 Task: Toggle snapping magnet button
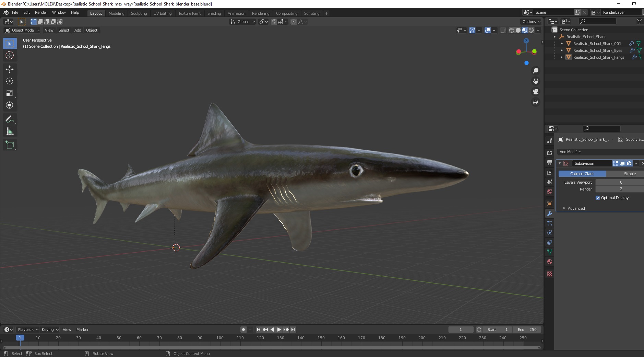274,22
